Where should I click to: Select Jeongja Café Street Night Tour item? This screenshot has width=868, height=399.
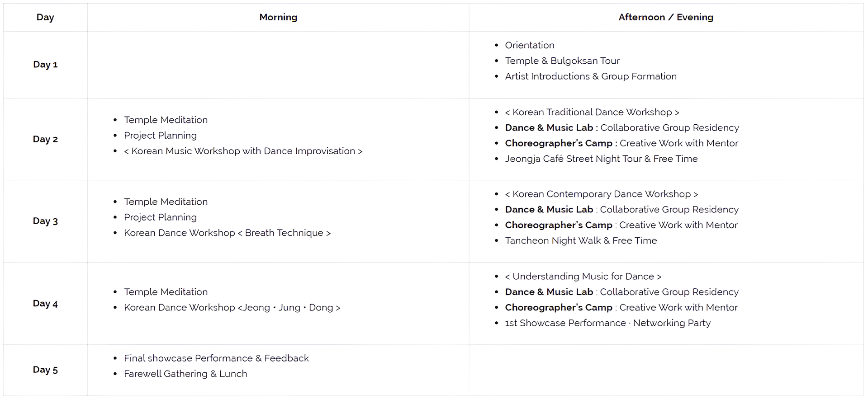(x=601, y=159)
